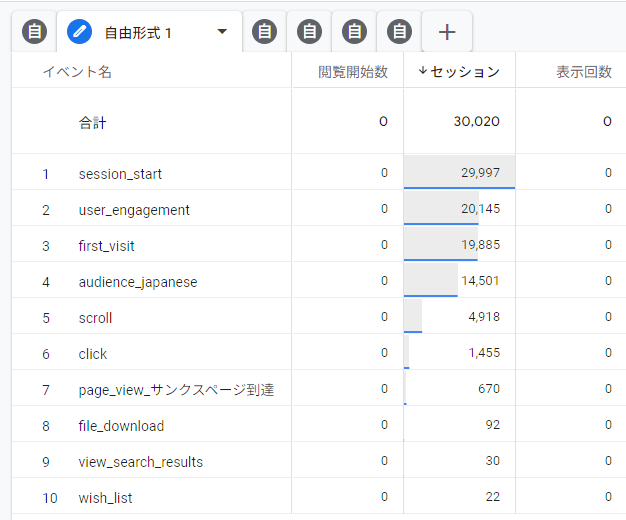
Task: Click session count 20,145
Action: point(481,209)
